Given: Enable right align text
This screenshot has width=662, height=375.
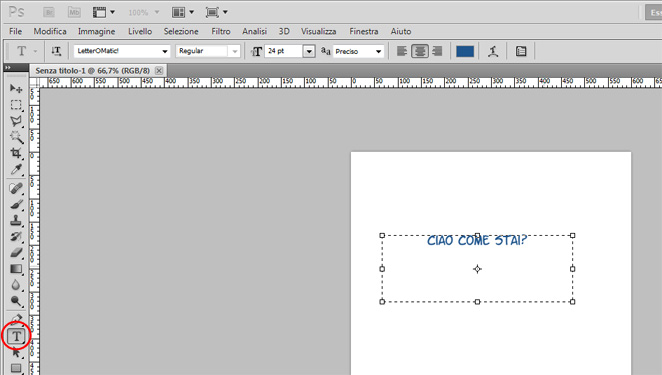Looking at the screenshot, I should point(437,52).
